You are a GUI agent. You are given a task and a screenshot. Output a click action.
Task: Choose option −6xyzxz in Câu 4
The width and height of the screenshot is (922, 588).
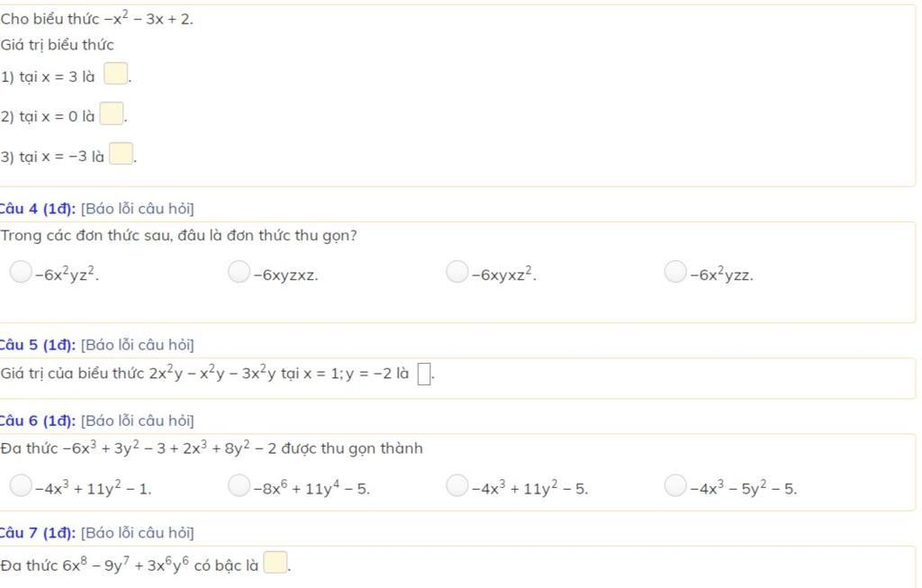pos(239,272)
